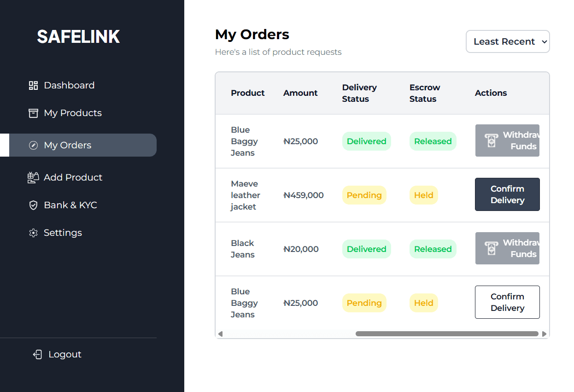Click the Logout link
Viewport: 574px width, 392px height.
[x=64, y=354]
